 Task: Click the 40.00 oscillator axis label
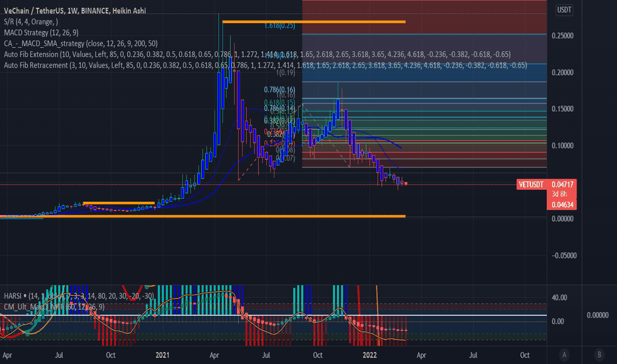coord(559,298)
